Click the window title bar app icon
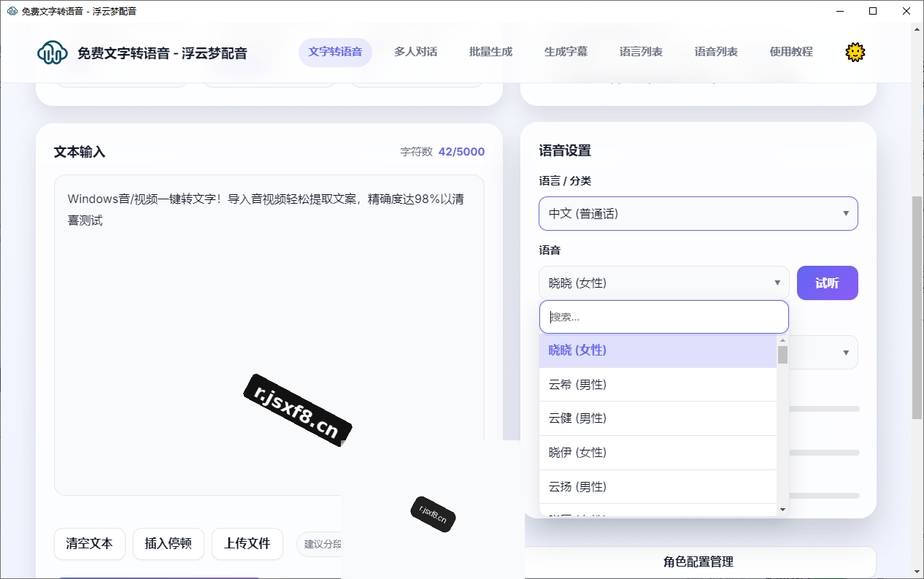Image resolution: width=924 pixels, height=579 pixels. click(x=12, y=11)
